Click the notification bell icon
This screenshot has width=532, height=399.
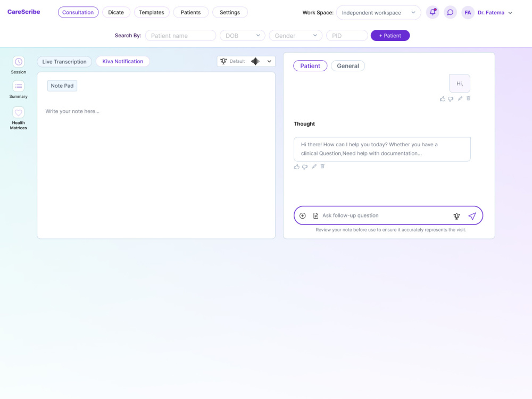[x=433, y=12]
